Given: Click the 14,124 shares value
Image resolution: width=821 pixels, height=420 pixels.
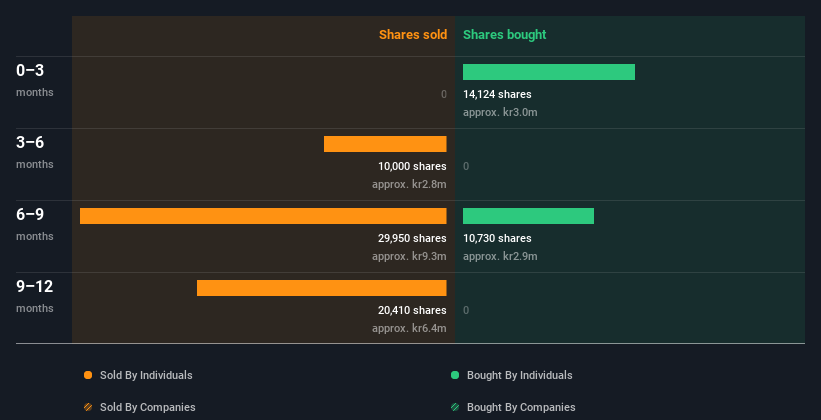Looking at the screenshot, I should tap(497, 94).
